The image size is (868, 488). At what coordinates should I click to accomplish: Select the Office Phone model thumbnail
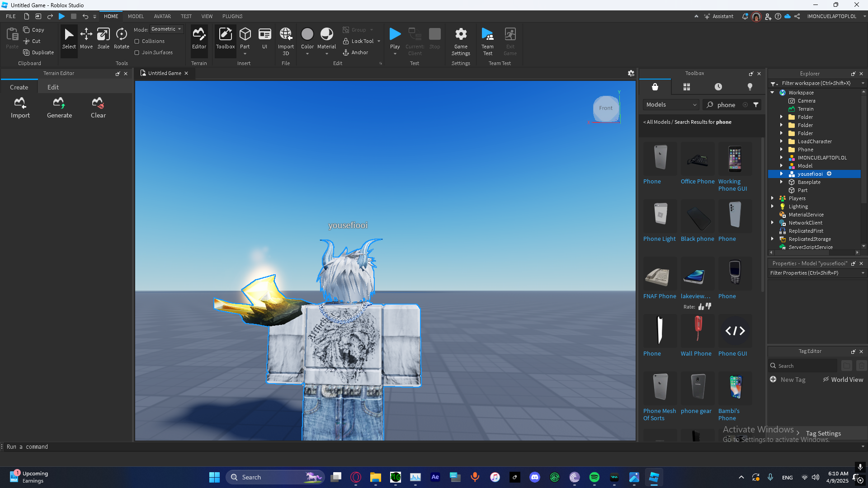tap(698, 159)
